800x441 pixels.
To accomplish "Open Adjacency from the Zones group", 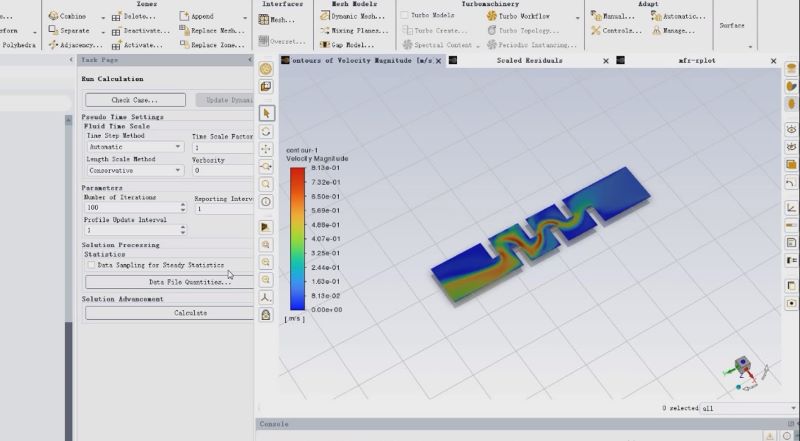I will 76,45.
